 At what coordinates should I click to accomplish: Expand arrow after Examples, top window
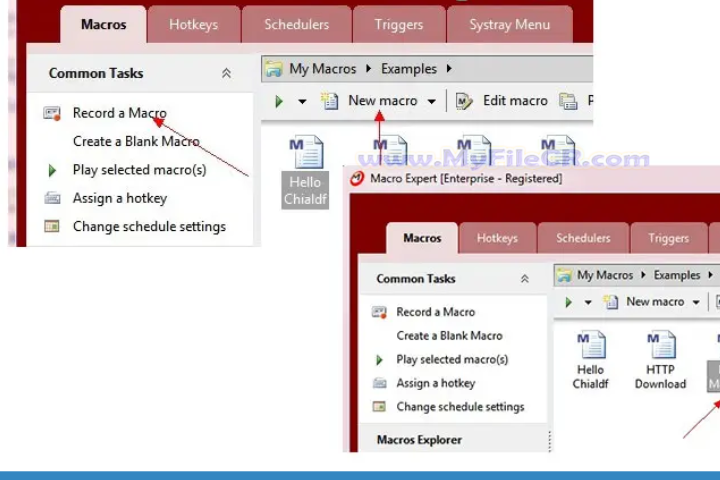(x=449, y=68)
